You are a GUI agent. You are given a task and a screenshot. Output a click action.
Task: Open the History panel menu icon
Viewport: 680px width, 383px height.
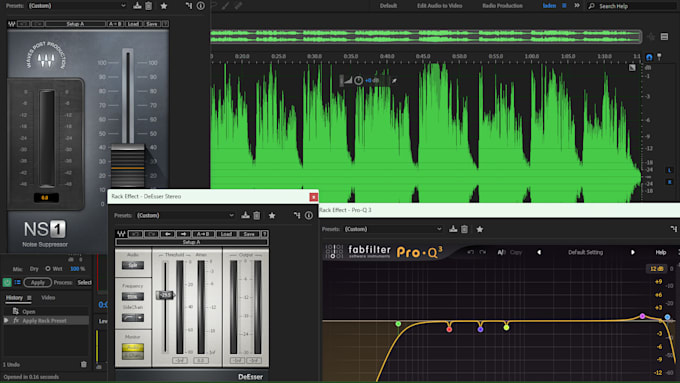point(29,298)
